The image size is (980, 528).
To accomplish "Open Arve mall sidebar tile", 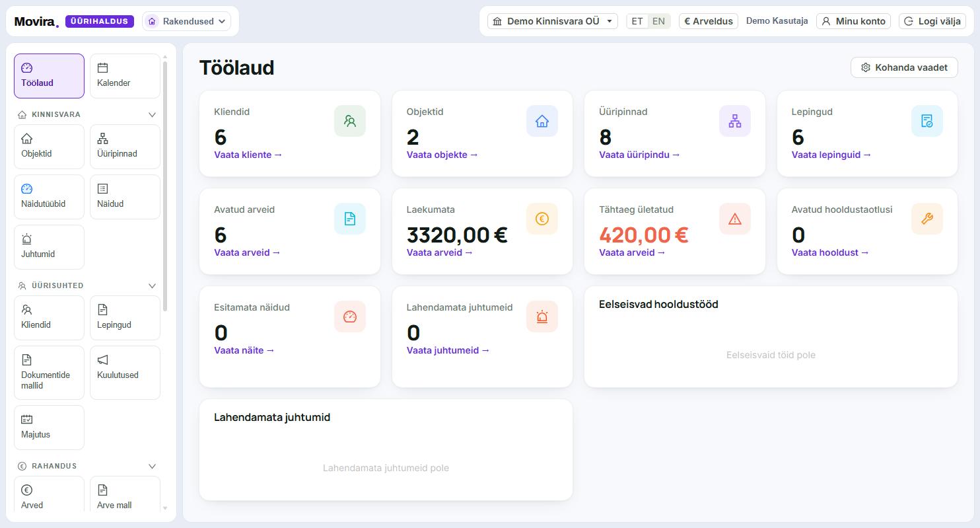I will pos(125,494).
